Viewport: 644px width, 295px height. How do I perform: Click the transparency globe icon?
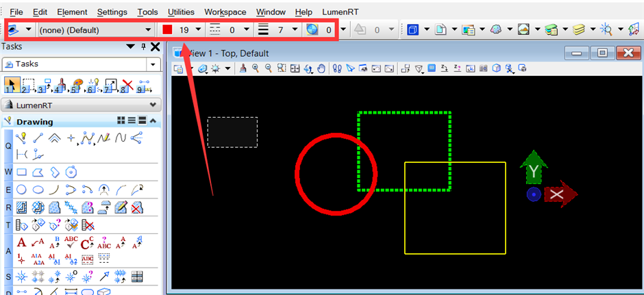coord(312,29)
